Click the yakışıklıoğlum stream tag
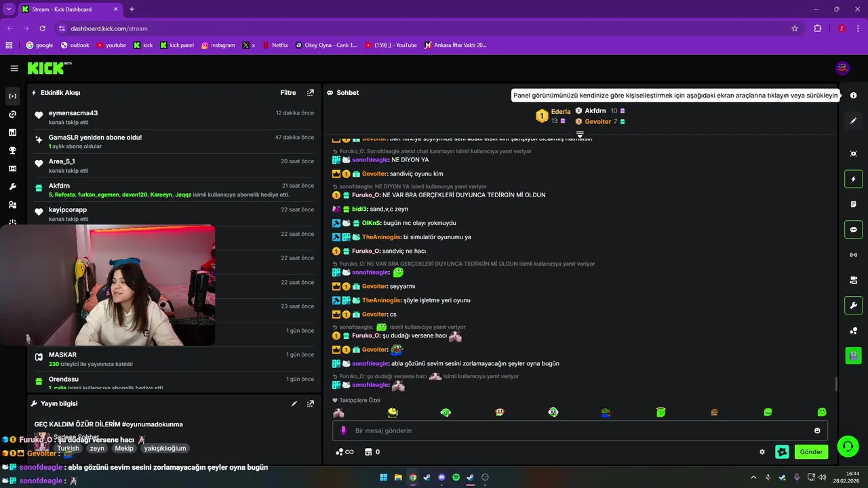Viewport: 868px width, 488px height. pyautogui.click(x=165, y=448)
